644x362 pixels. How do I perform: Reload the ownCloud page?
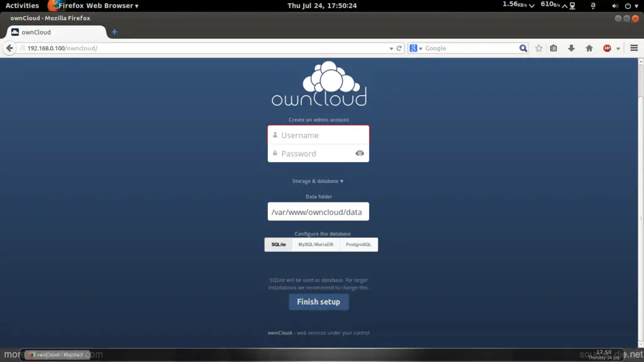tap(399, 48)
